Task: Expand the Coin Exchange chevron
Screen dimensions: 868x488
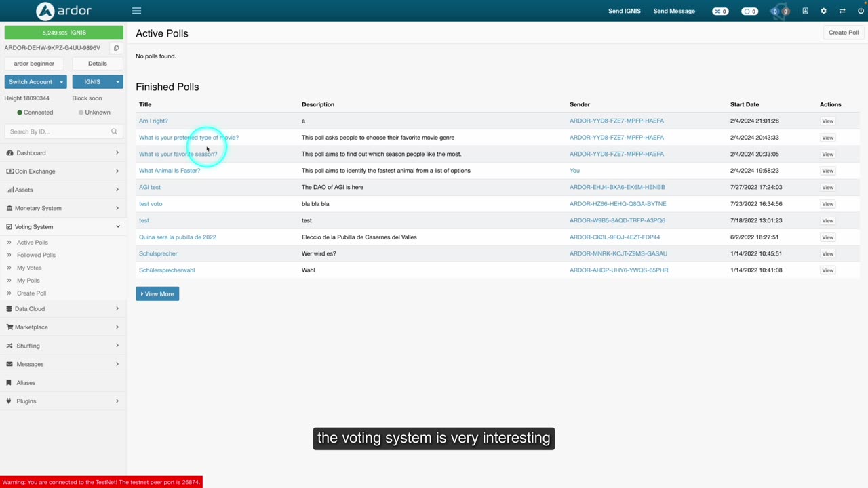Action: pos(117,171)
